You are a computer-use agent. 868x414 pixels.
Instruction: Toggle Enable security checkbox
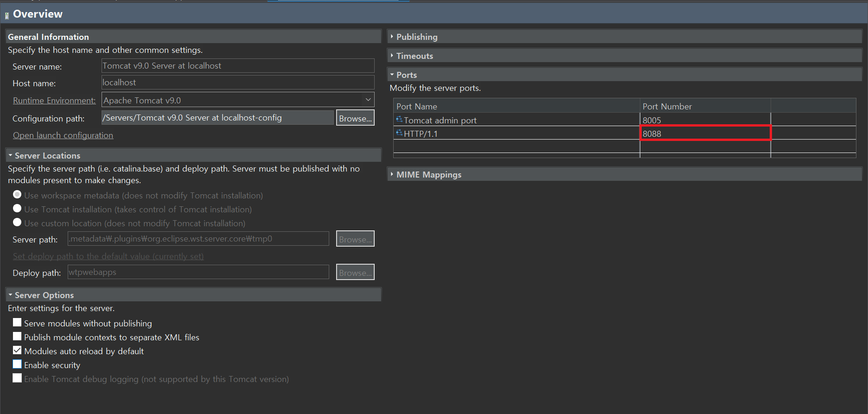pyautogui.click(x=17, y=364)
